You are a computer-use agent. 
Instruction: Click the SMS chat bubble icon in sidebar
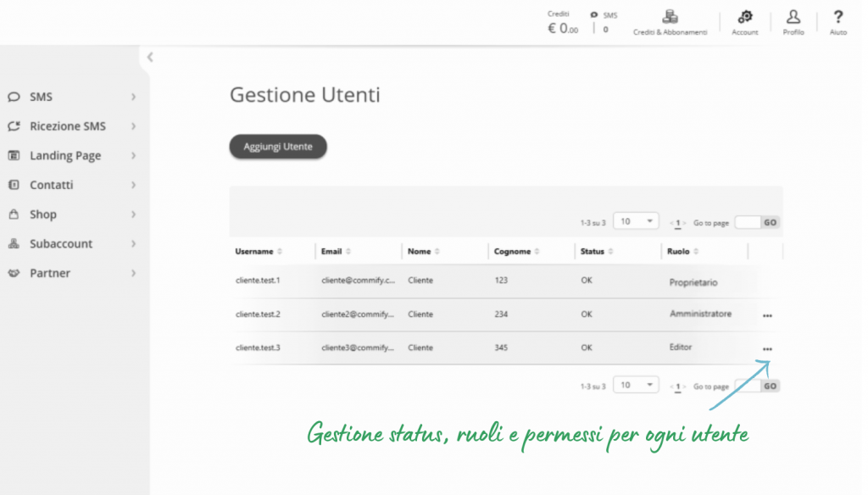click(14, 97)
